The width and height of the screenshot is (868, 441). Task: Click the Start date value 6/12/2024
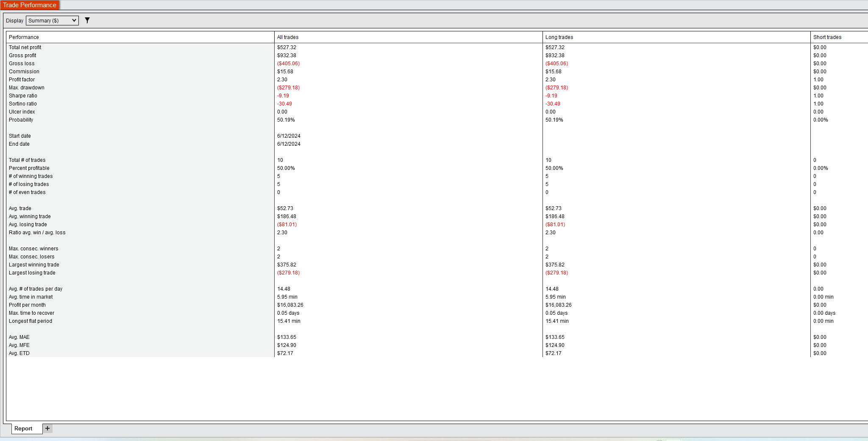point(289,136)
